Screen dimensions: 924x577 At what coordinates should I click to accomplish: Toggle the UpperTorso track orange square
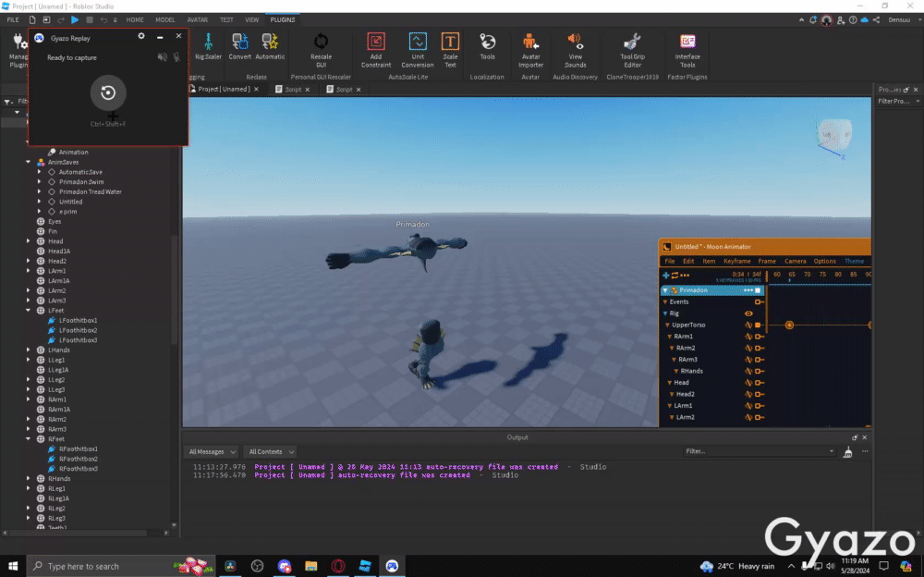(x=758, y=325)
